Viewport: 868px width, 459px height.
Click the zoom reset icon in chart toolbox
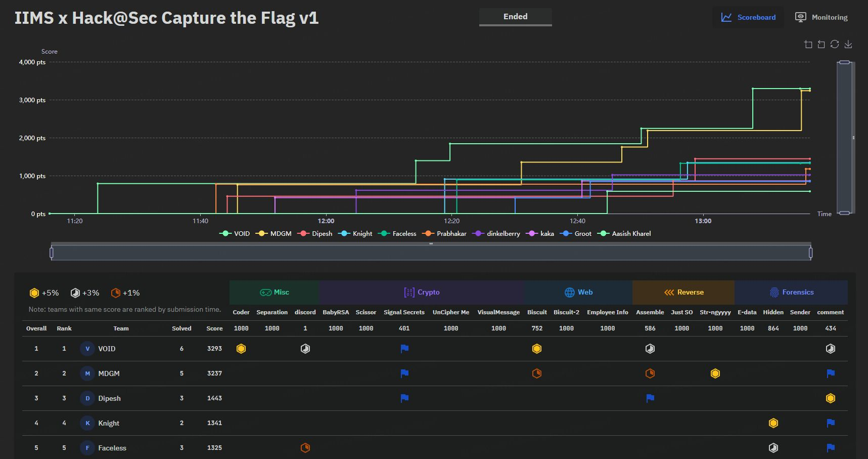821,45
